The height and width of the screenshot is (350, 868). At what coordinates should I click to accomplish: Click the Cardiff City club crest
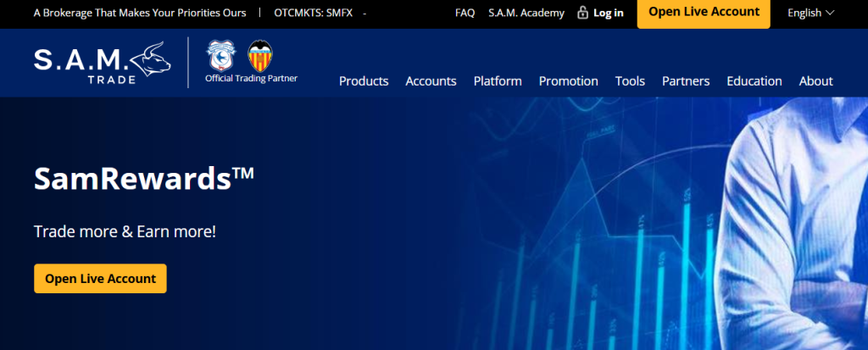[221, 55]
